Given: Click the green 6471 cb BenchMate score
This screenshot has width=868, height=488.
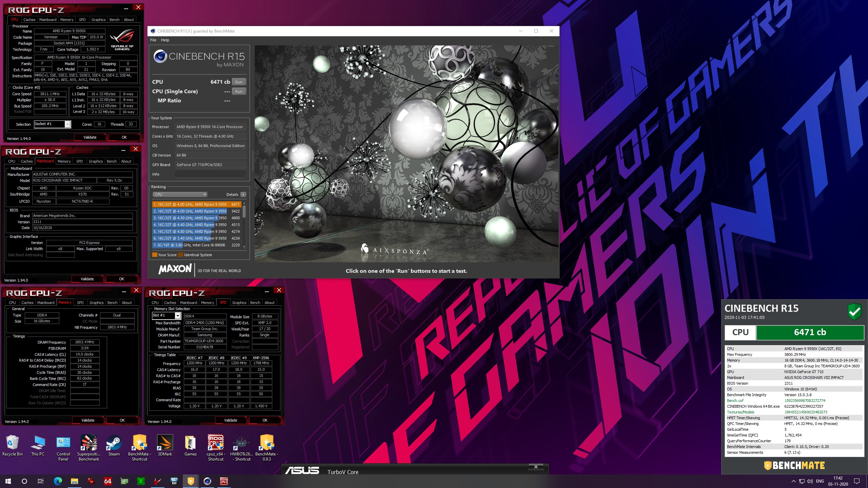Looking at the screenshot, I should 810,332.
